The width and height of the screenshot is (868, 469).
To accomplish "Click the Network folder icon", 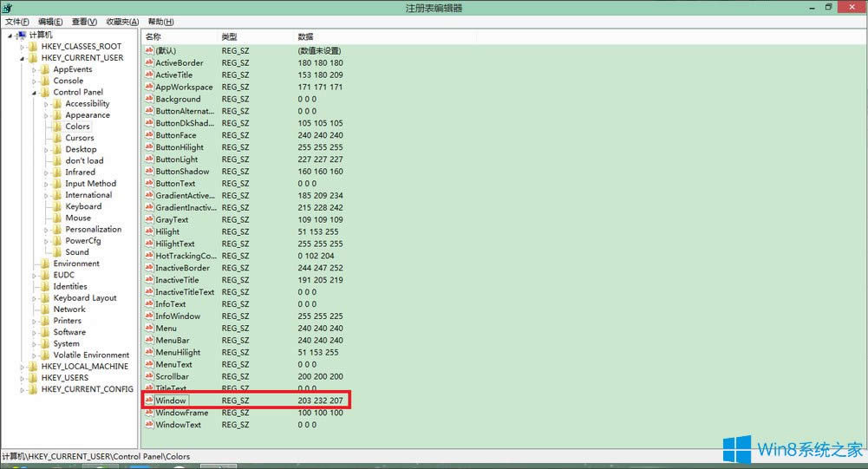I will (x=45, y=309).
